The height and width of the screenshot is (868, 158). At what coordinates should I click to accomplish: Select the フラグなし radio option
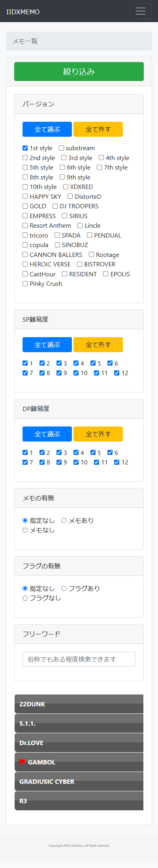coord(25,598)
